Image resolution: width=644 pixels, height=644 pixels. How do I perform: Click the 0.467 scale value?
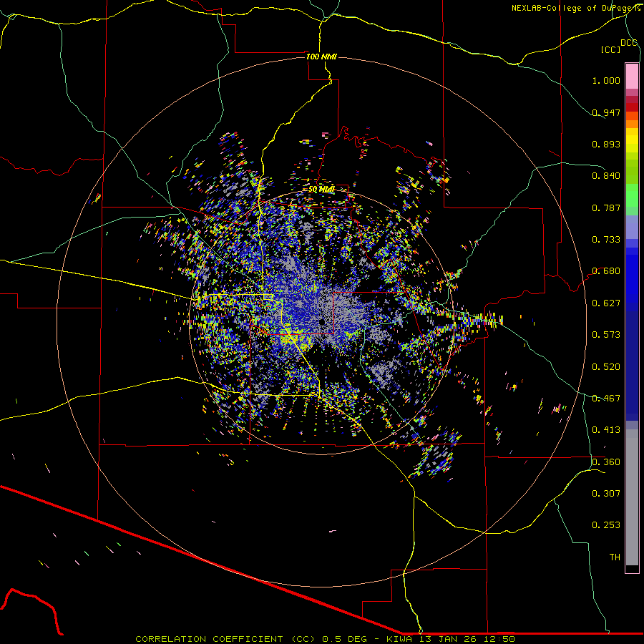coord(606,399)
